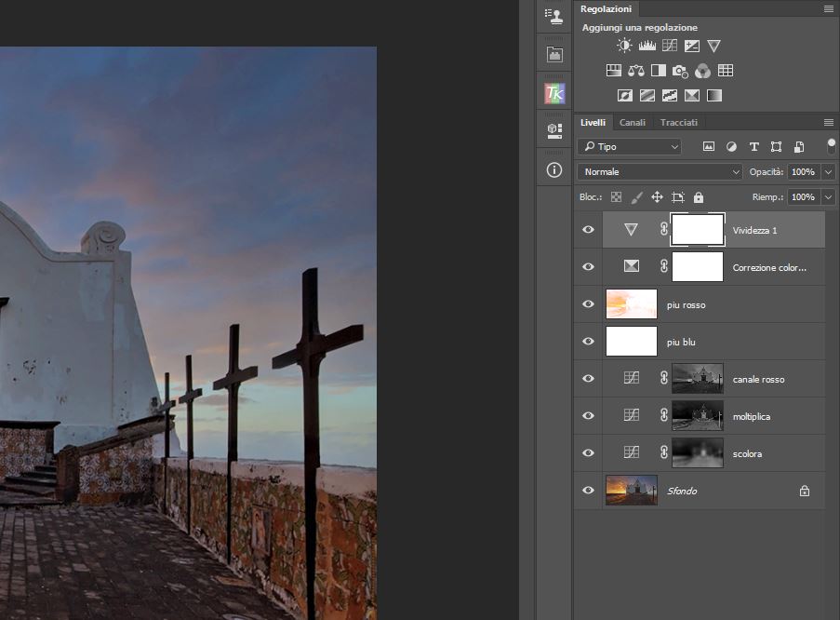Add a Color Balance adjustment
Viewport: 840px width, 620px height.
(636, 71)
